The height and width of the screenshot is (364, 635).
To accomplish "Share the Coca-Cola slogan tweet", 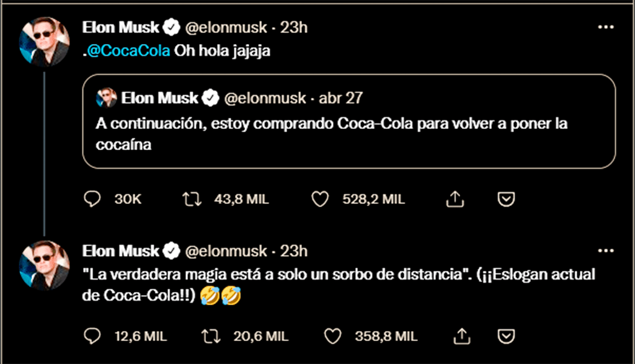I will click(x=460, y=336).
